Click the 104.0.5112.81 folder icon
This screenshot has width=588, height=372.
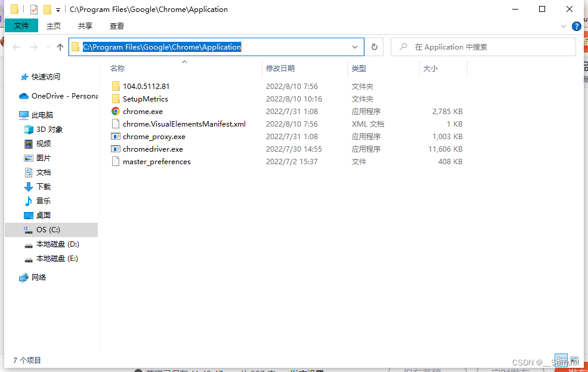[x=116, y=87]
